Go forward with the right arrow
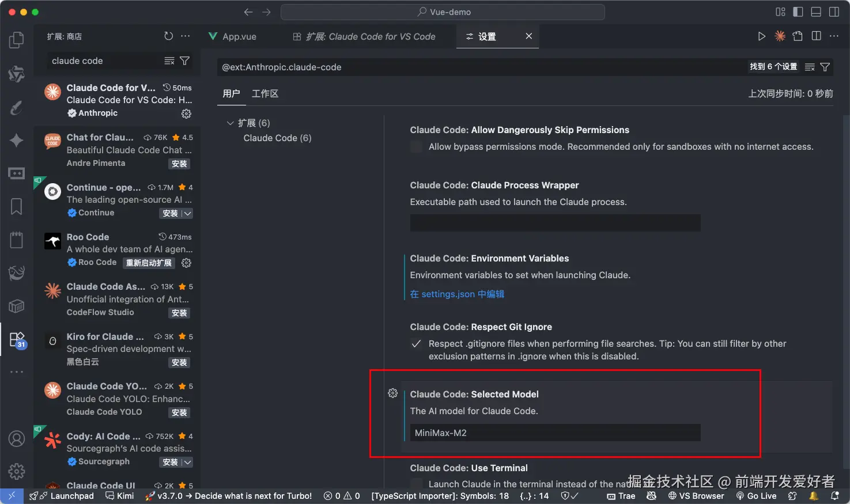 click(266, 12)
